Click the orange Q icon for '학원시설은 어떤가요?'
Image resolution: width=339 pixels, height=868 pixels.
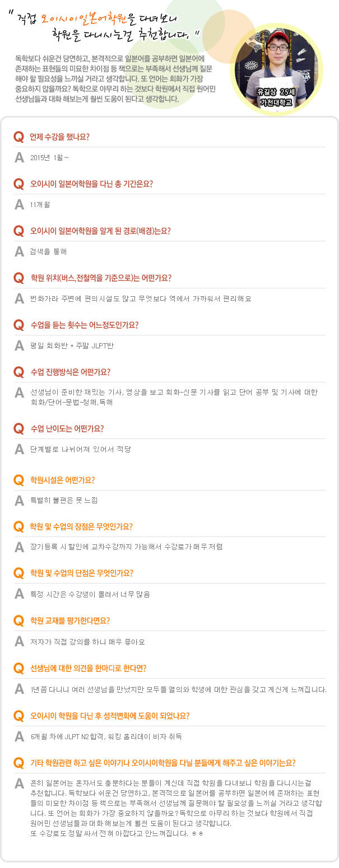click(x=18, y=480)
